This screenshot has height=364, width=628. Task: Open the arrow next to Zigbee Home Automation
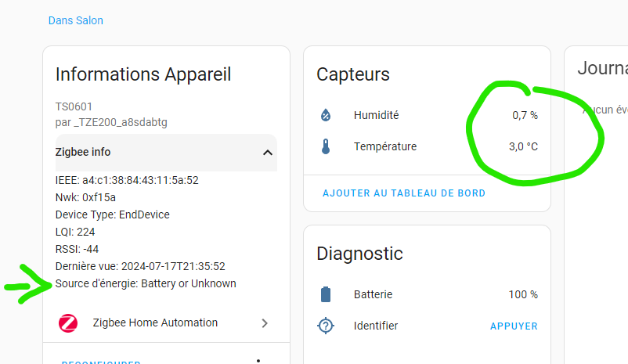(265, 323)
